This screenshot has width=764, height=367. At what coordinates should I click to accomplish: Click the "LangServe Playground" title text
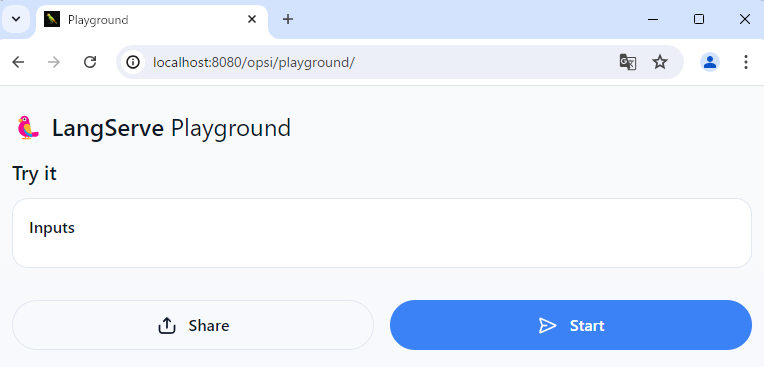point(172,128)
